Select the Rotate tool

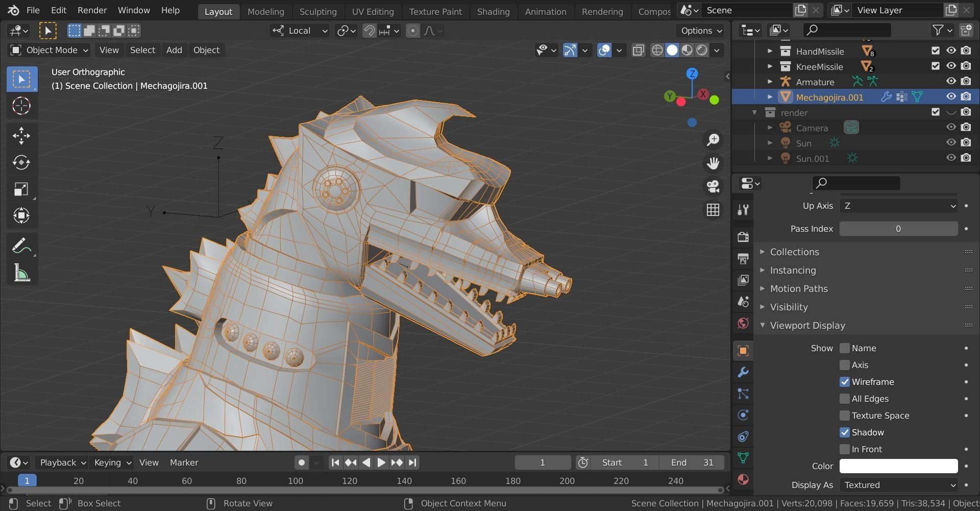pos(21,162)
